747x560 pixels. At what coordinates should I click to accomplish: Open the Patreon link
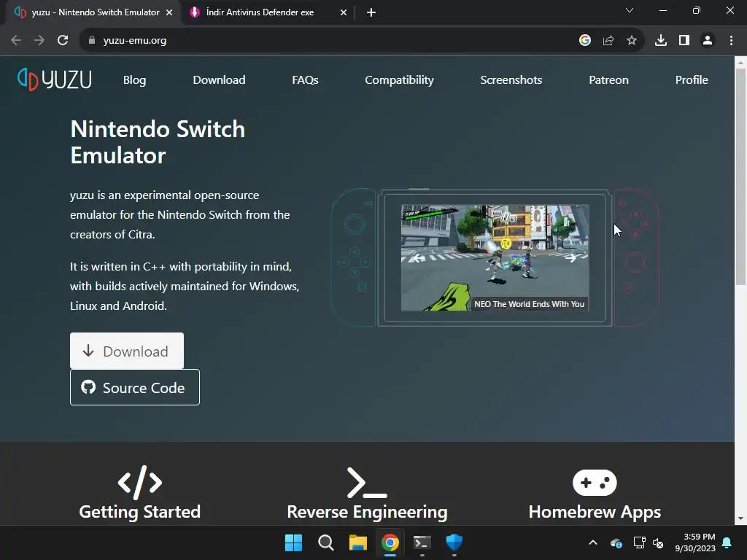608,80
